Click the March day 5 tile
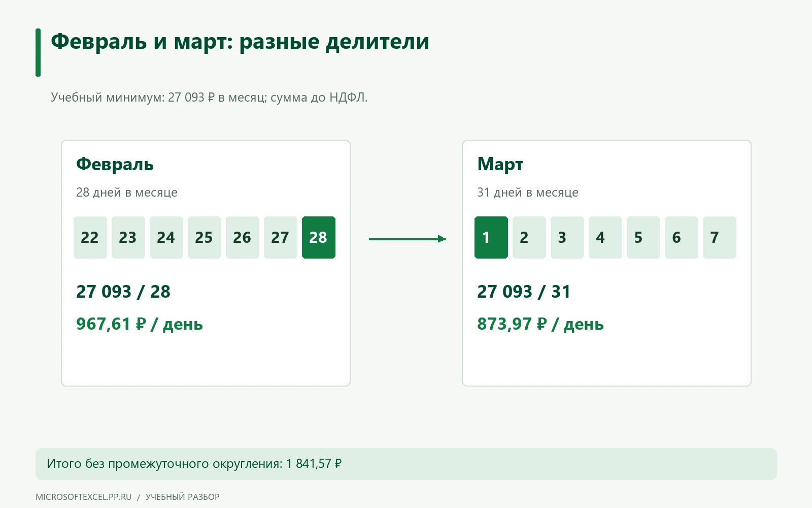This screenshot has width=812, height=508. click(644, 237)
